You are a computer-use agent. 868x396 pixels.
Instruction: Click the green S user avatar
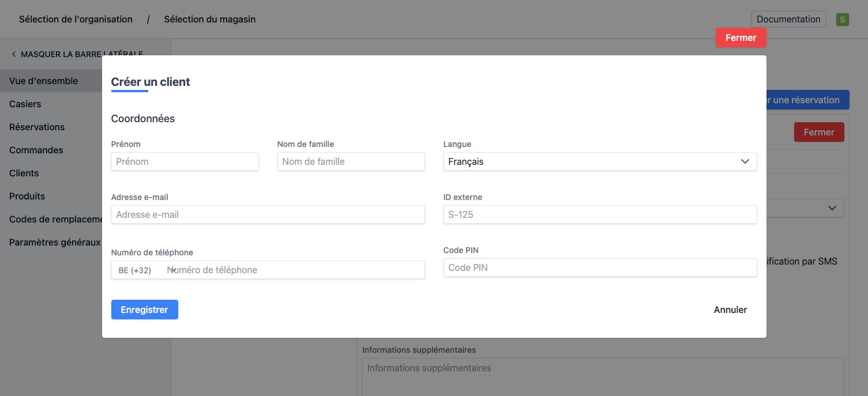click(842, 20)
